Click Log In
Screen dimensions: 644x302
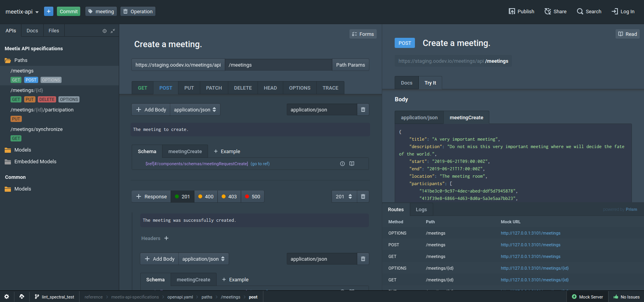[623, 11]
